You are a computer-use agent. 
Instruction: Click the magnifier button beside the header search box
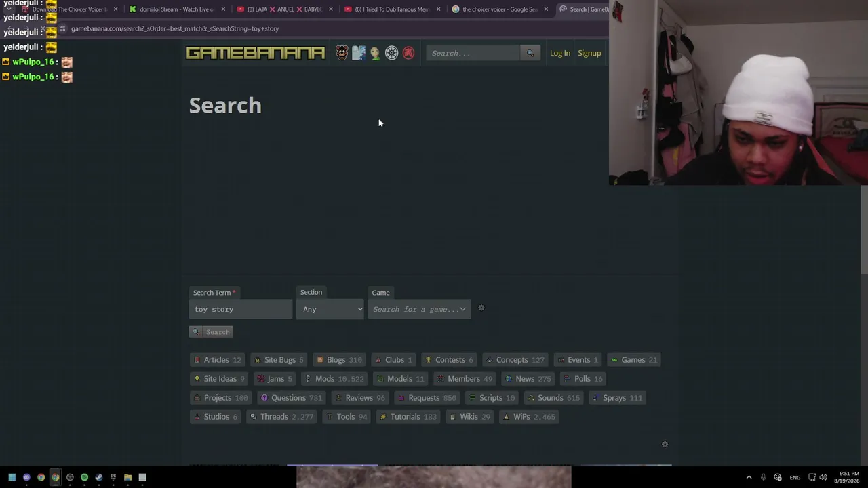tap(530, 53)
